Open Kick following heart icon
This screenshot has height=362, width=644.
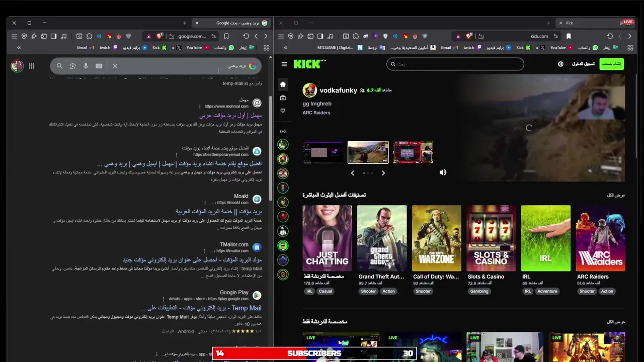pyautogui.click(x=283, y=111)
